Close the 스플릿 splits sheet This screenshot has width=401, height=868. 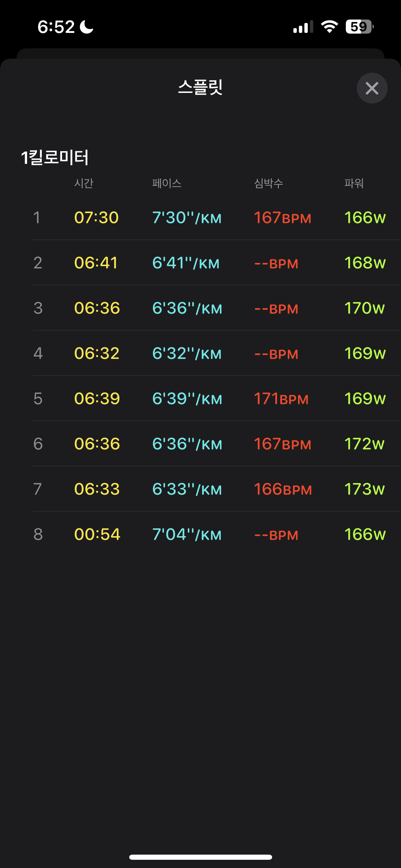[x=372, y=88]
